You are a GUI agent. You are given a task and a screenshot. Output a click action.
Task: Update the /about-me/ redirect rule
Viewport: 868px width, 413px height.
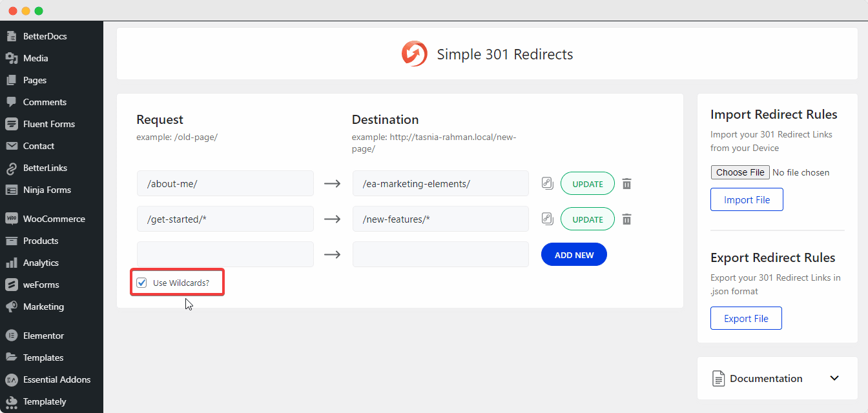(x=587, y=183)
